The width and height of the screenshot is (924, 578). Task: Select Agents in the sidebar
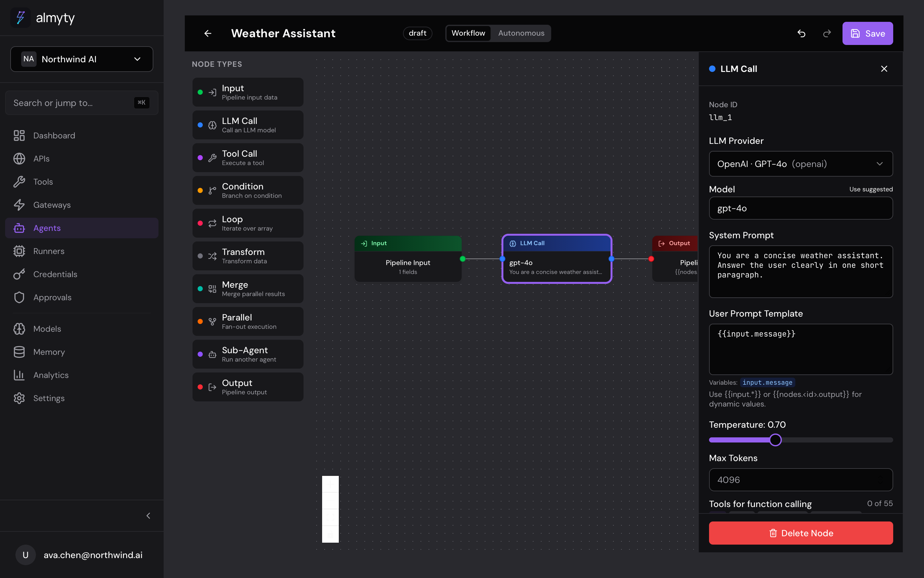point(82,228)
